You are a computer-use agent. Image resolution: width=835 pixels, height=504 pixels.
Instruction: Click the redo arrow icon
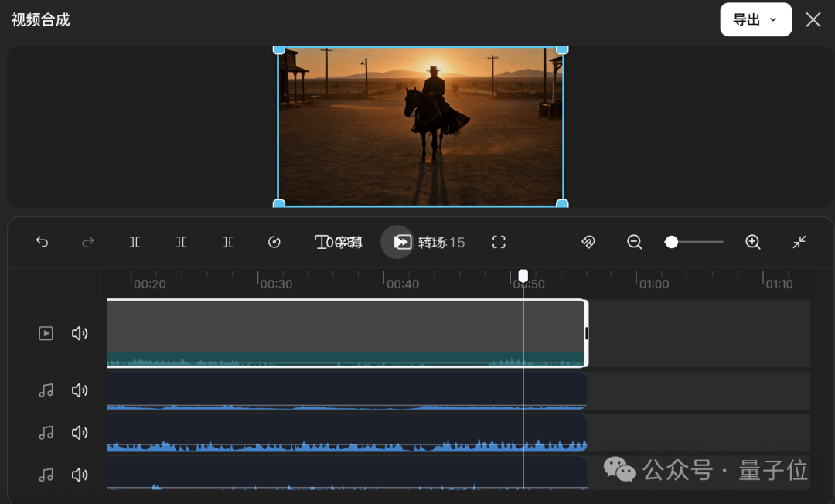click(88, 242)
